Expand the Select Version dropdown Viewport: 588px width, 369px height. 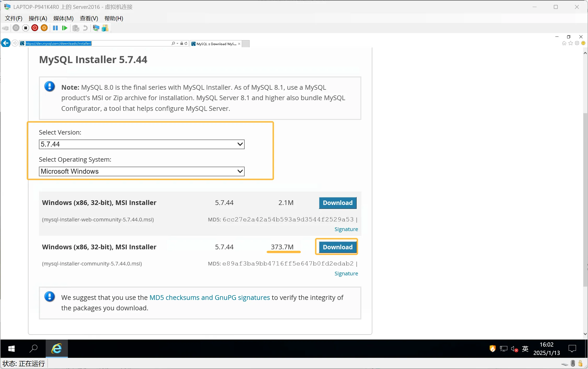pos(142,144)
